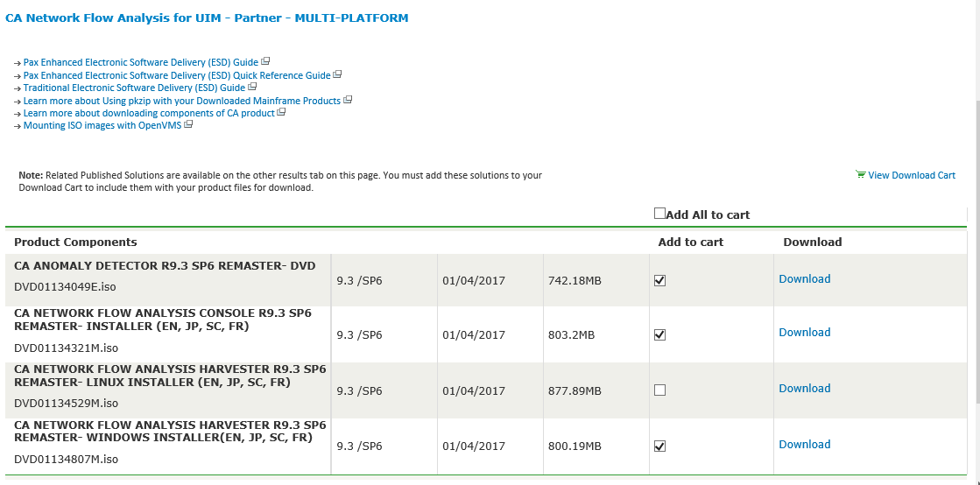This screenshot has height=485, width=980.
Task: Click external-link icon beside Mounting ISO images
Action: 188,124
